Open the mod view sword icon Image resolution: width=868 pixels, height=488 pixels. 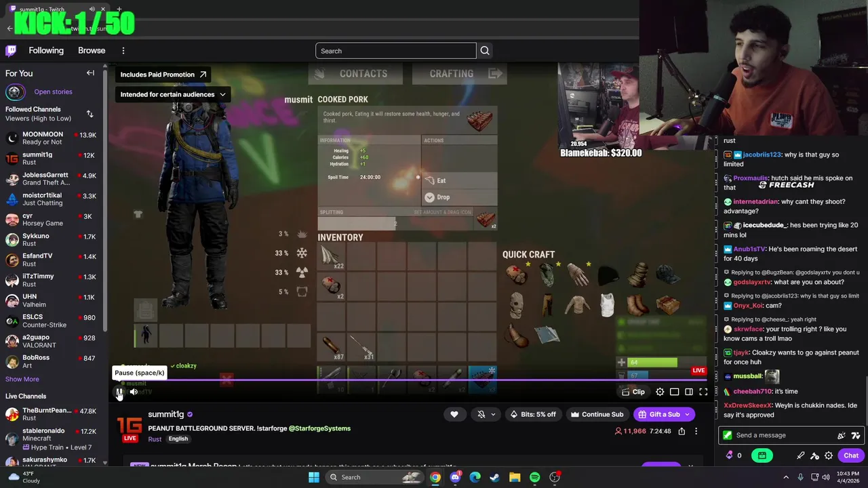tap(801, 455)
